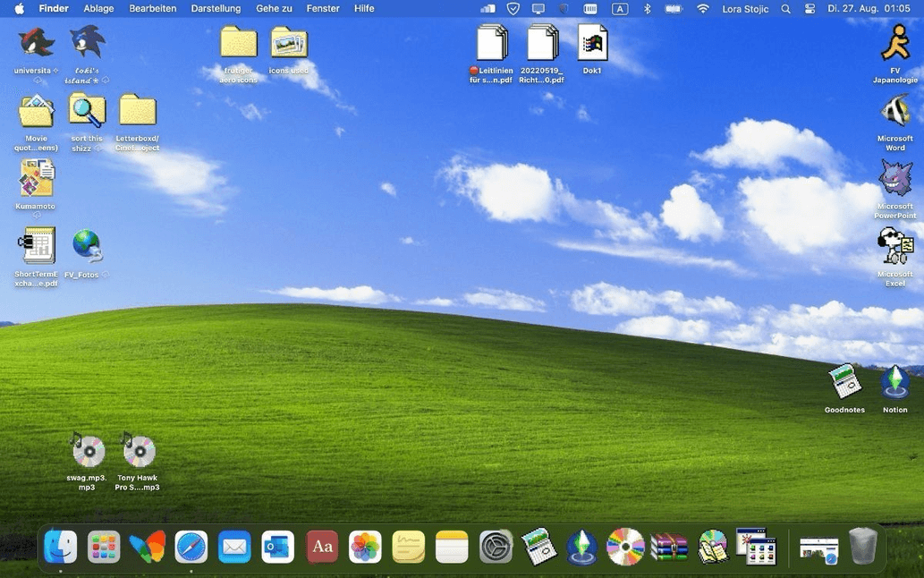Open the sort this shizz folder
The height and width of the screenshot is (578, 924).
(88, 110)
